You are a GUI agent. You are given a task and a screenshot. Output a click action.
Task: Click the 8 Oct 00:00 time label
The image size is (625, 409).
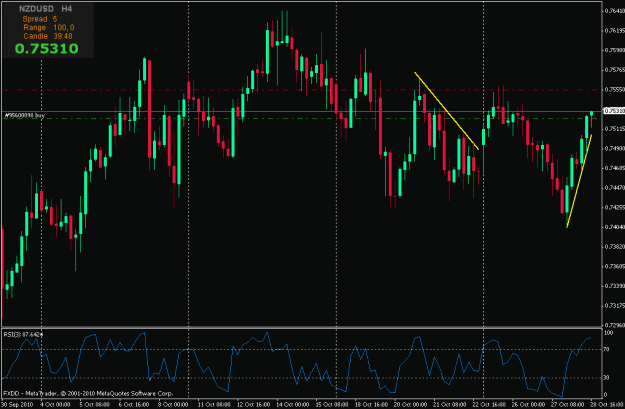pyautogui.click(x=174, y=405)
